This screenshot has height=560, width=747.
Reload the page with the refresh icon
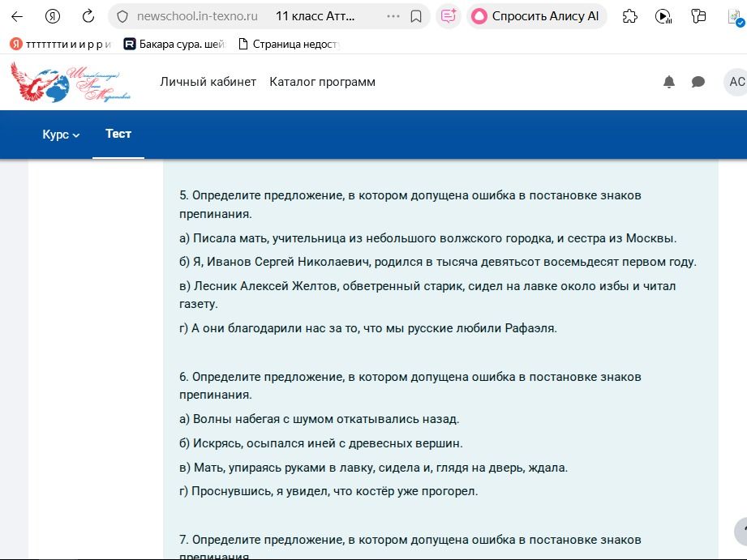88,17
